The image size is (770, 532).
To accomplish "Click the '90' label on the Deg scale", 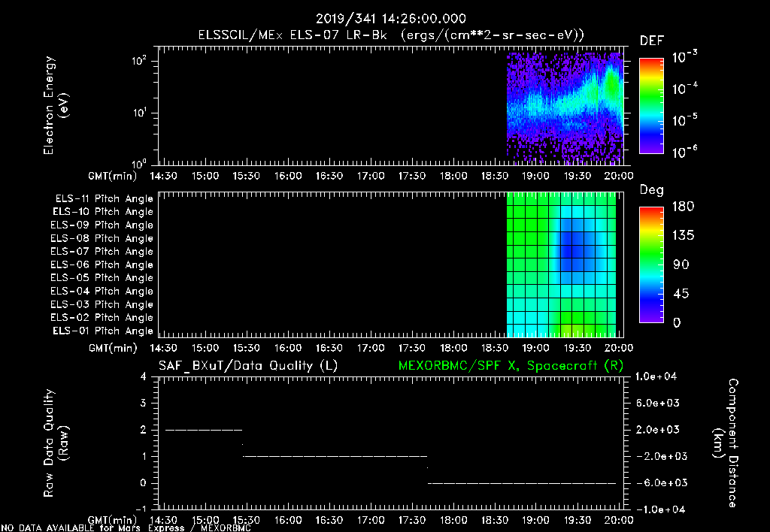I will [681, 264].
